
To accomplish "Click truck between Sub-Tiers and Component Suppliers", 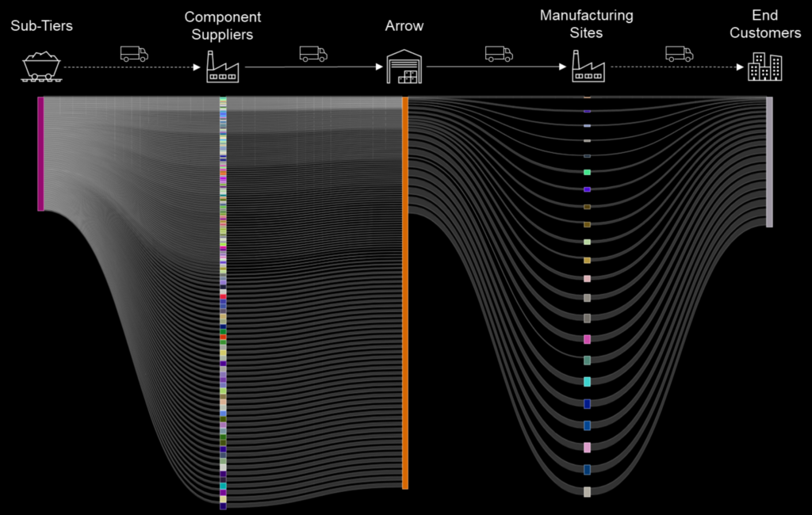I will click(134, 54).
